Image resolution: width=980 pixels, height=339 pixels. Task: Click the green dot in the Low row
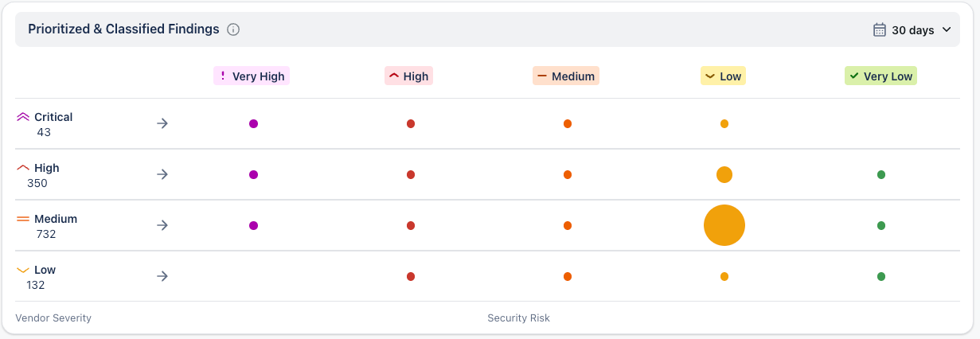click(x=881, y=276)
